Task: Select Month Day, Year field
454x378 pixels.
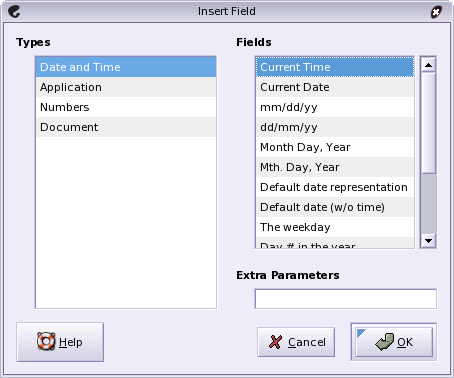Action: tap(335, 147)
